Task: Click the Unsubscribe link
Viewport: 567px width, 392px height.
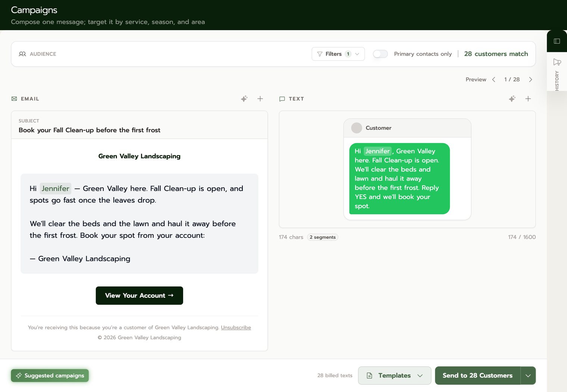Action: tap(236, 328)
